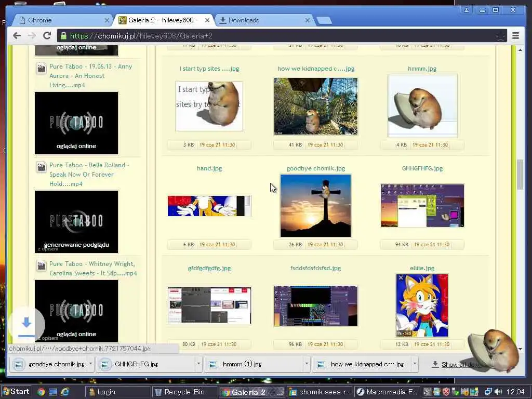The width and height of the screenshot is (532, 399).
Task: Click the scrollbar up arrow
Action: pyautogui.click(x=520, y=50)
